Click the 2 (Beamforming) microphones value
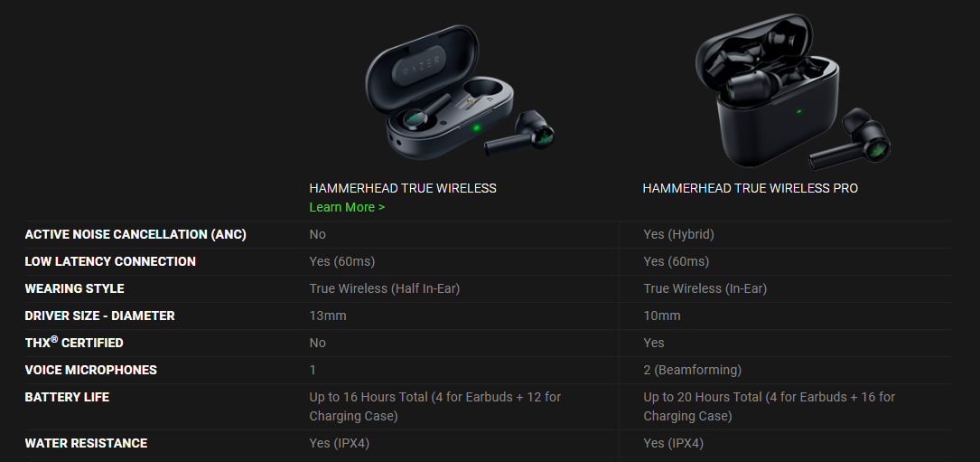The width and height of the screenshot is (980, 462). [693, 370]
